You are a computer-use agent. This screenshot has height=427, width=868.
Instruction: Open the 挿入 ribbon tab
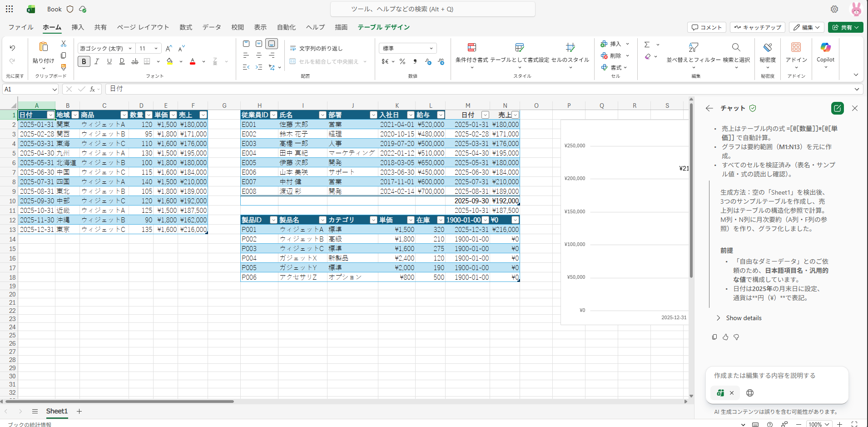[78, 27]
